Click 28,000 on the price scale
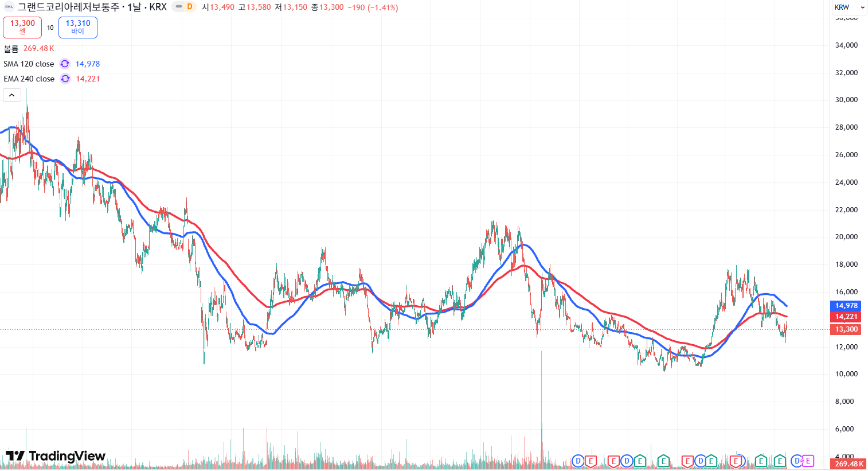This screenshot has height=471, width=868. [x=846, y=127]
